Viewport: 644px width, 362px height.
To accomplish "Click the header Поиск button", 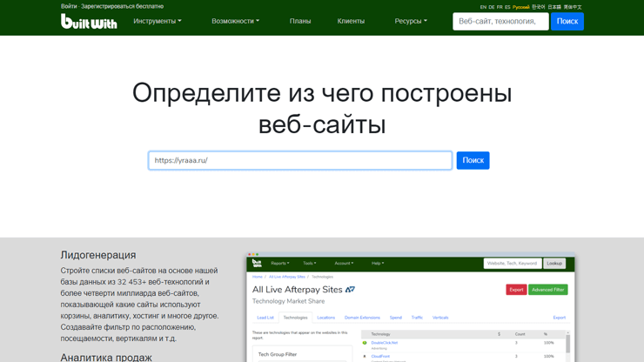I will coord(567,22).
